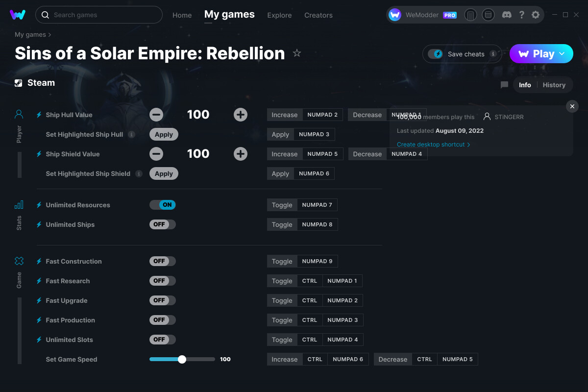
Task: Open the comments chat bubble icon
Action: (x=504, y=85)
